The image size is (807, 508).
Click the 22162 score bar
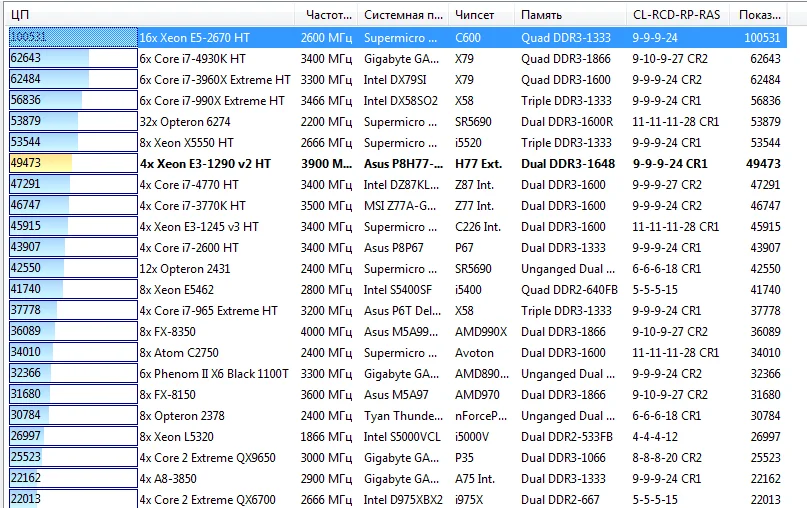pos(73,478)
